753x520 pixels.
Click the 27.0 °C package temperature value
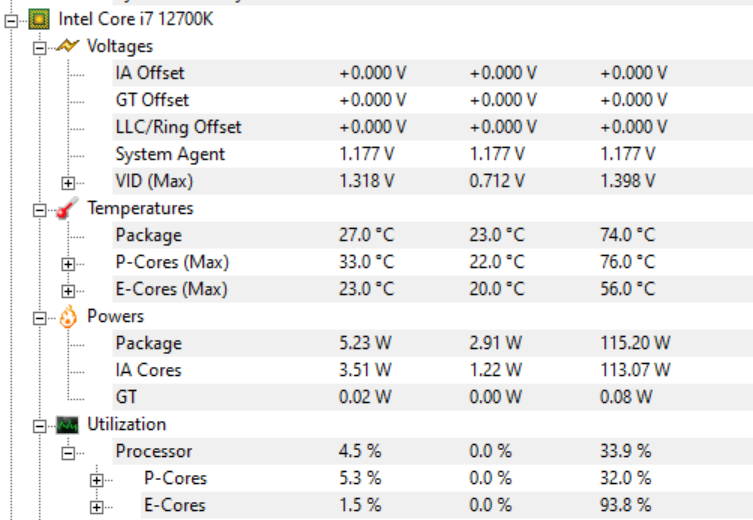point(366,235)
